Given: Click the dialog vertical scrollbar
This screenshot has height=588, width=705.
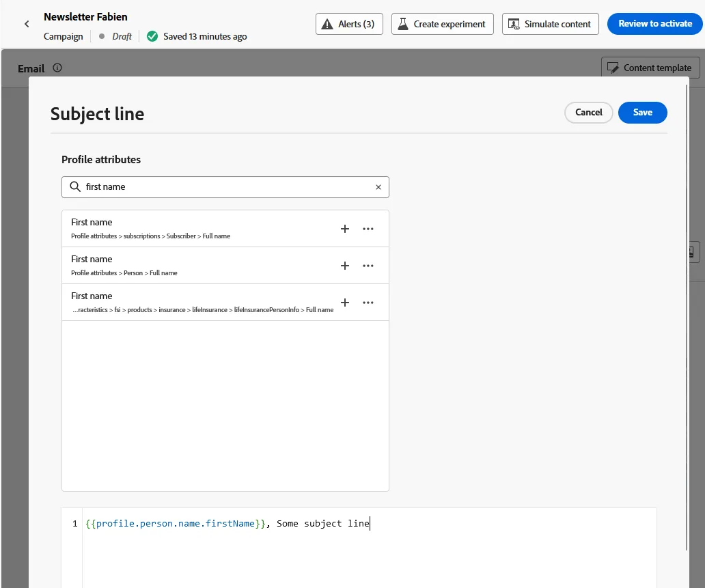Looking at the screenshot, I should (686, 317).
